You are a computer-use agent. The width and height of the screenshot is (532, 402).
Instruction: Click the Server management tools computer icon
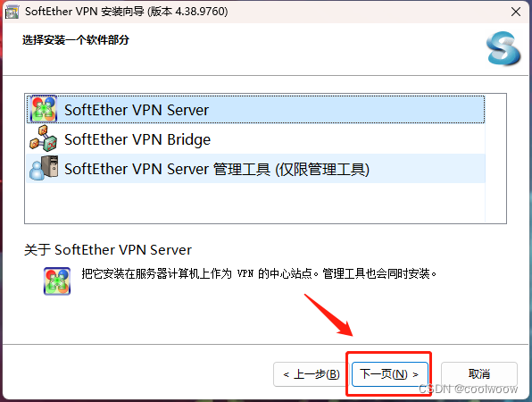point(44,168)
